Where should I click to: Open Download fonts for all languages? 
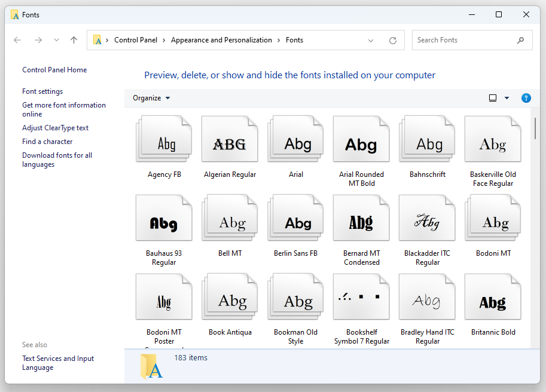[x=57, y=160]
